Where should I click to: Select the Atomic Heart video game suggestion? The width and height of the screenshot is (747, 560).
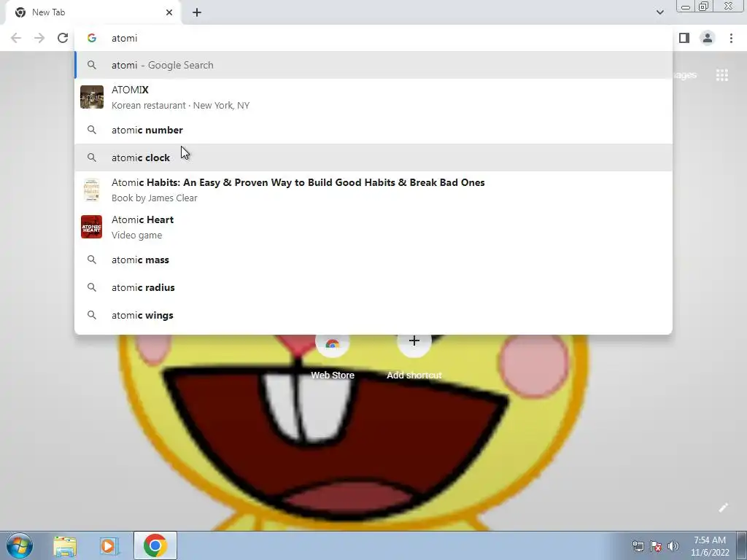click(373, 227)
